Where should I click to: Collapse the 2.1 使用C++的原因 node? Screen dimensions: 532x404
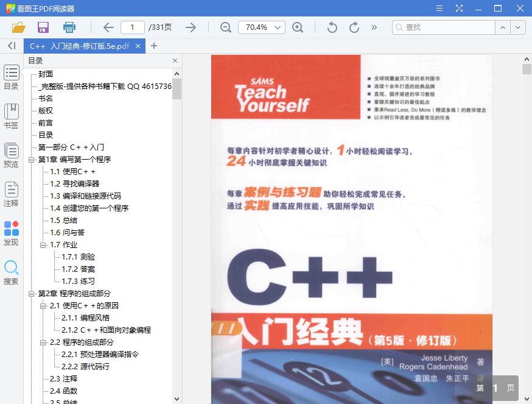point(43,306)
